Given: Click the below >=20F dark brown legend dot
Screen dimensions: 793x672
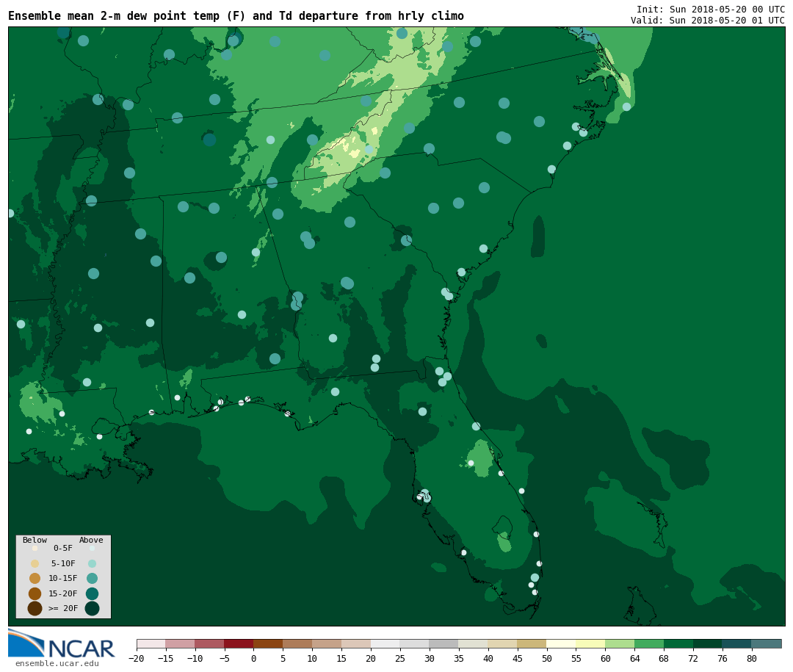Looking at the screenshot, I should (35, 608).
